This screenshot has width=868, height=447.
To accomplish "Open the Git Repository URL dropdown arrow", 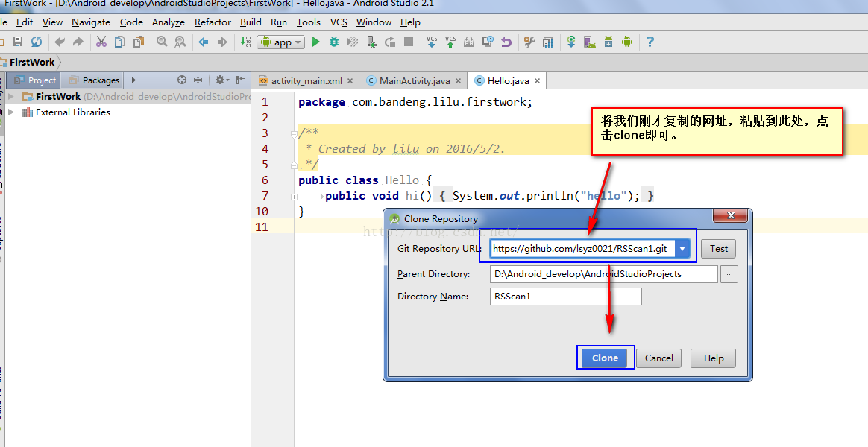I will tap(682, 249).
